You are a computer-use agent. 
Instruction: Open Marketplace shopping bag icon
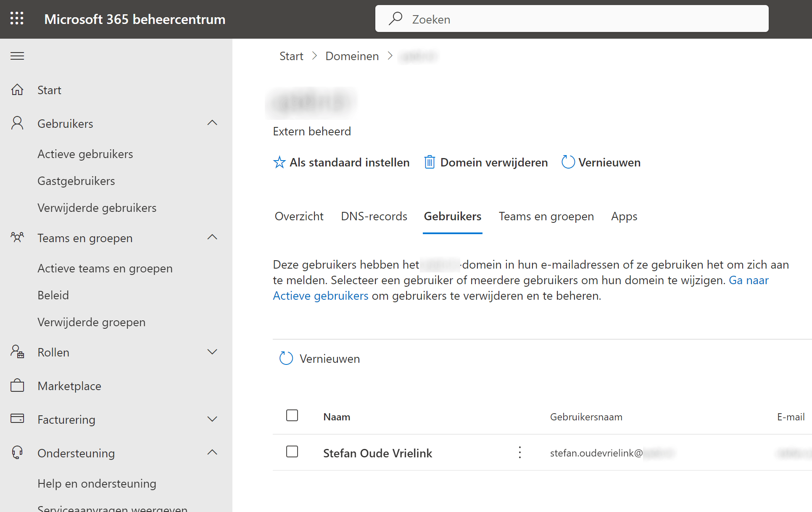(x=17, y=385)
